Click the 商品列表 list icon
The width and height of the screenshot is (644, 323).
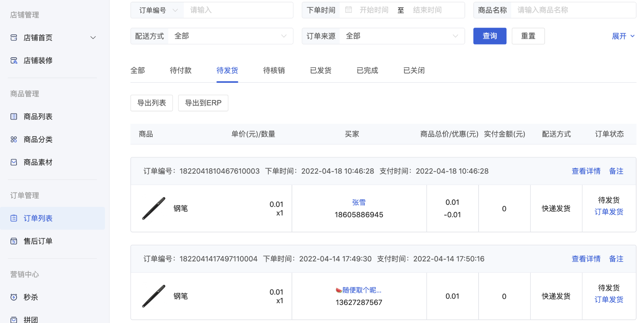(14, 116)
